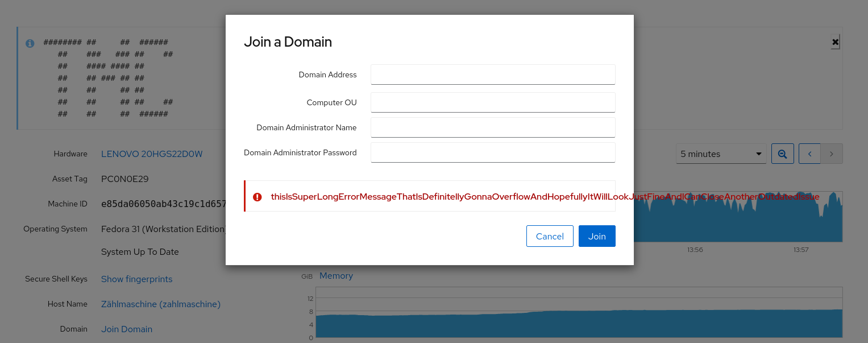Screen dimensions: 868x343
Task: Click the magnifier zoom icon beside the interval dropdown
Action: point(782,154)
